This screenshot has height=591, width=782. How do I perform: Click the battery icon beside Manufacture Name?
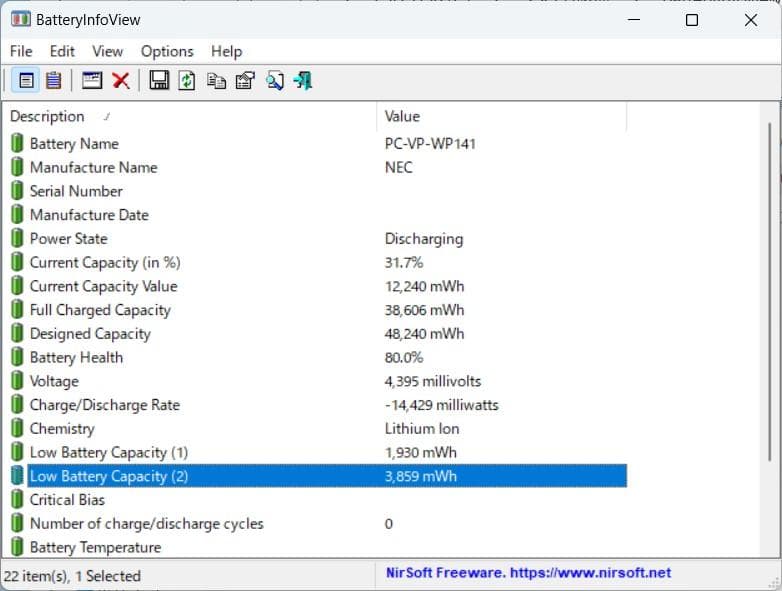click(17, 167)
